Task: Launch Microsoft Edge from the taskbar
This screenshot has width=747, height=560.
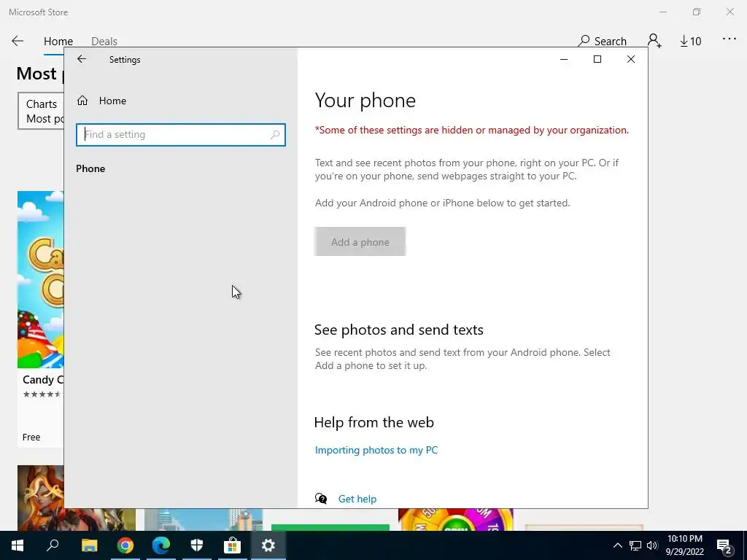Action: pyautogui.click(x=161, y=545)
